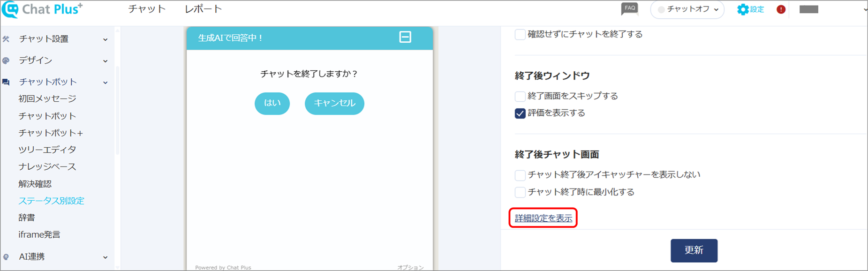Expand the デザイン section chevron
This screenshot has height=271, width=868.
click(105, 61)
